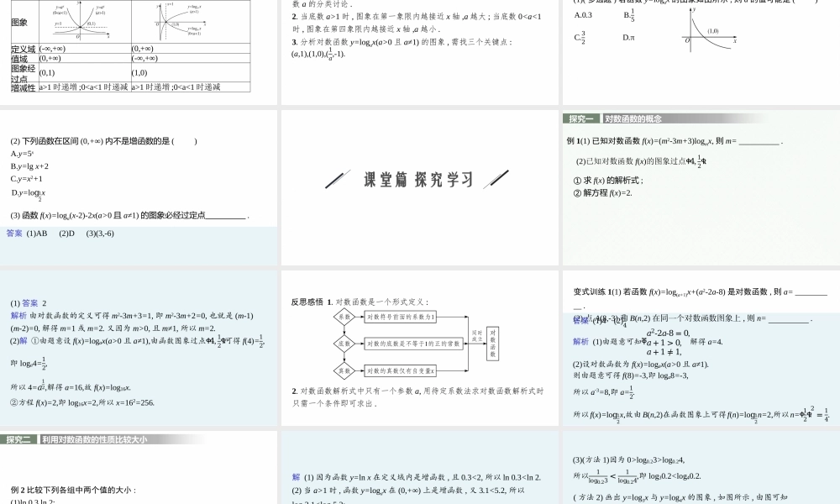Click the 系数 diamond in the flowchart
Screen dimensions: 840x504
click(344, 316)
